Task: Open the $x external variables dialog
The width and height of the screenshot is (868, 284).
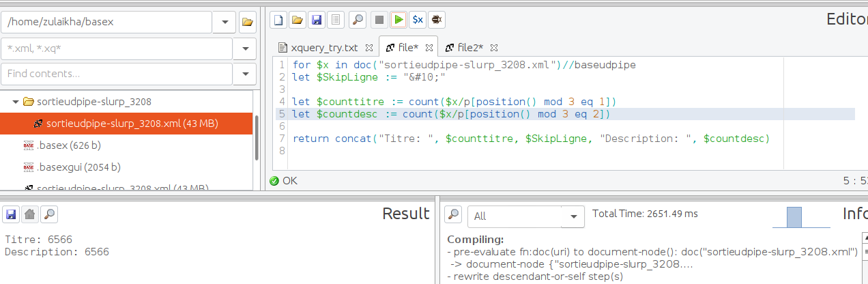Action: click(x=417, y=20)
